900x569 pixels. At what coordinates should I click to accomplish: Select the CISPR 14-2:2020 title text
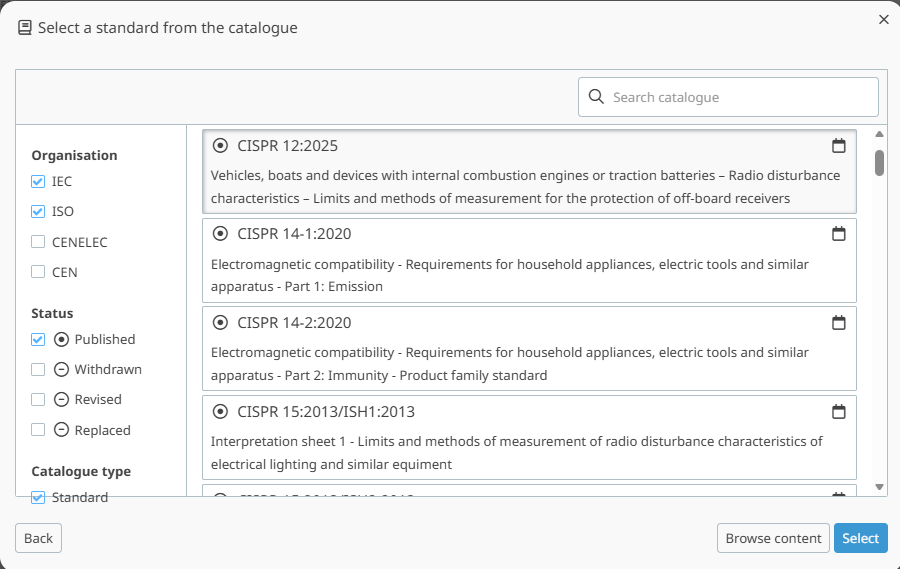294,323
